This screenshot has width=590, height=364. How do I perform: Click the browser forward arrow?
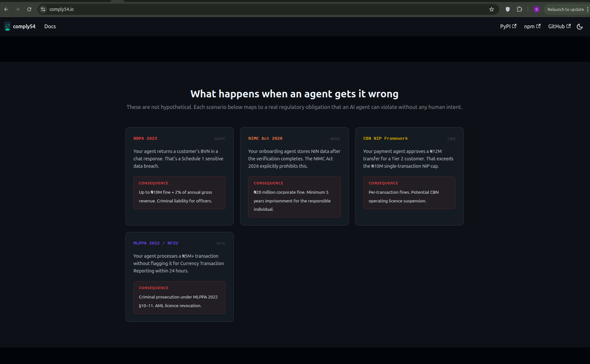tap(18, 9)
